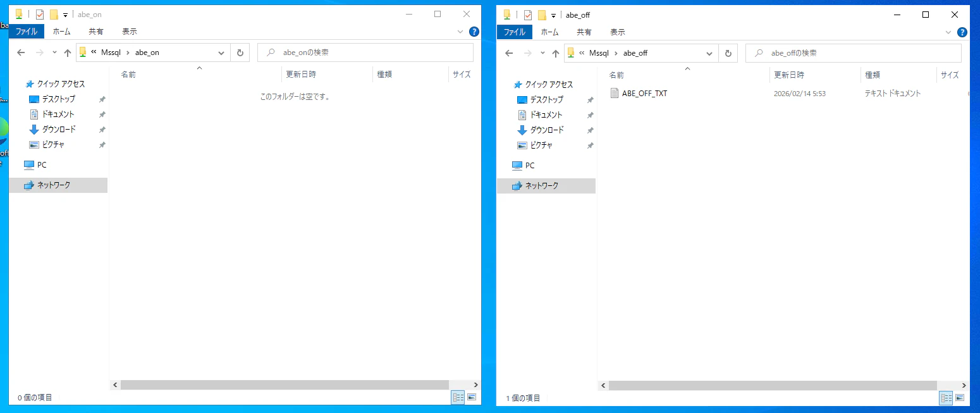Select デスクトップ in abe_off sidebar

546,99
